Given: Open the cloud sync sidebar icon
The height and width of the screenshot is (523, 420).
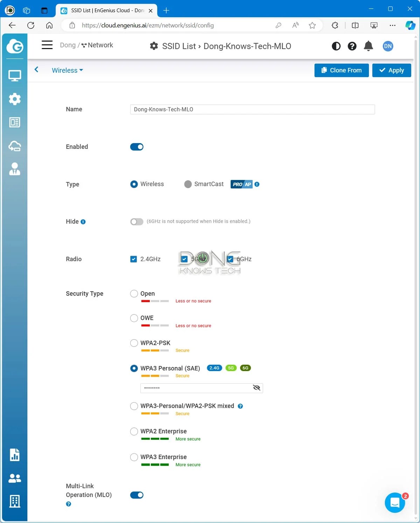Looking at the screenshot, I should pyautogui.click(x=15, y=146).
